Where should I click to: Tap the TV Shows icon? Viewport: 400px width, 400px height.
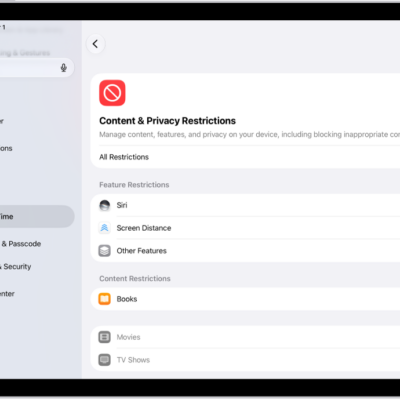click(x=105, y=360)
